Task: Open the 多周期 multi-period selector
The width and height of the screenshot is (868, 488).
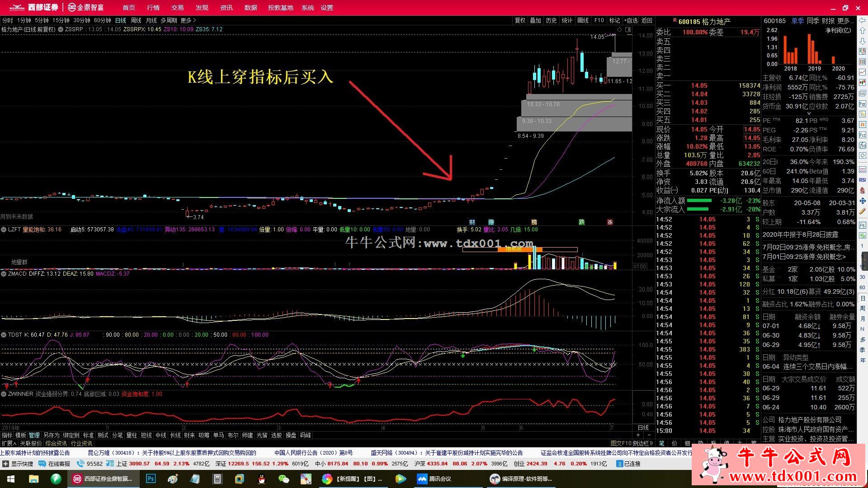Action: point(169,20)
